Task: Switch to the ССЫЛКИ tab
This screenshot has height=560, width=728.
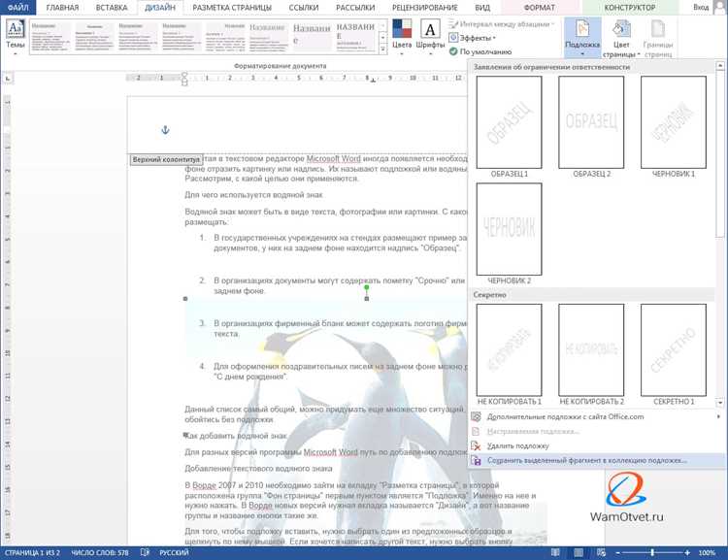Action: pyautogui.click(x=303, y=8)
